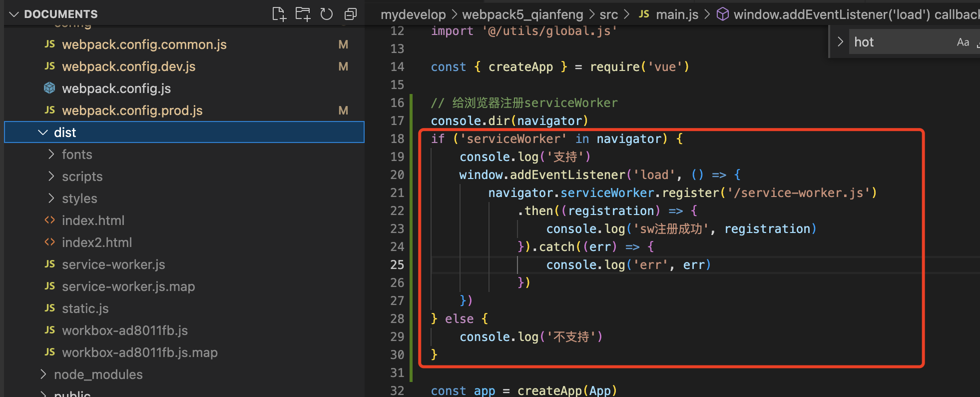Viewport: 980px width, 397px height.
Task: Click HTML icon beside index2.html
Action: [x=49, y=242]
